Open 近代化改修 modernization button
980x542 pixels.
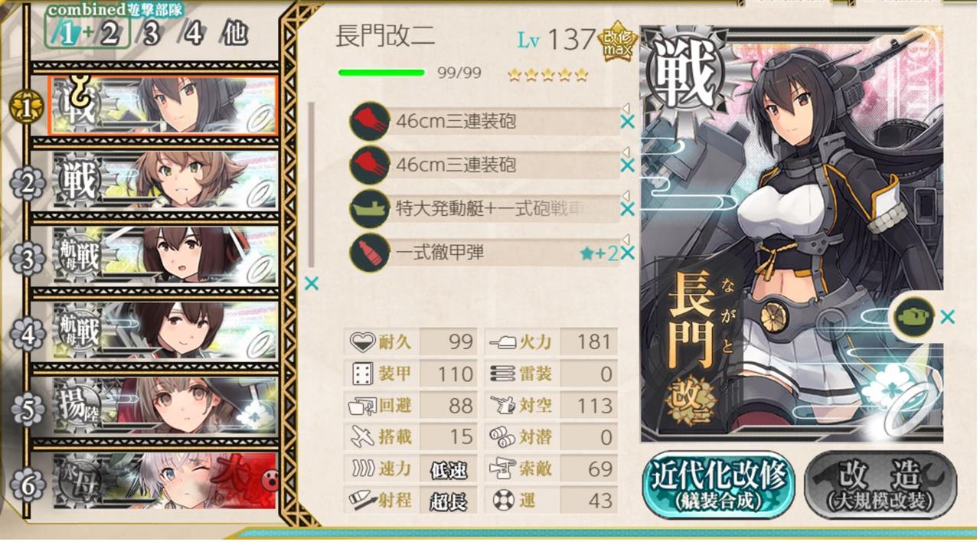pos(717,485)
